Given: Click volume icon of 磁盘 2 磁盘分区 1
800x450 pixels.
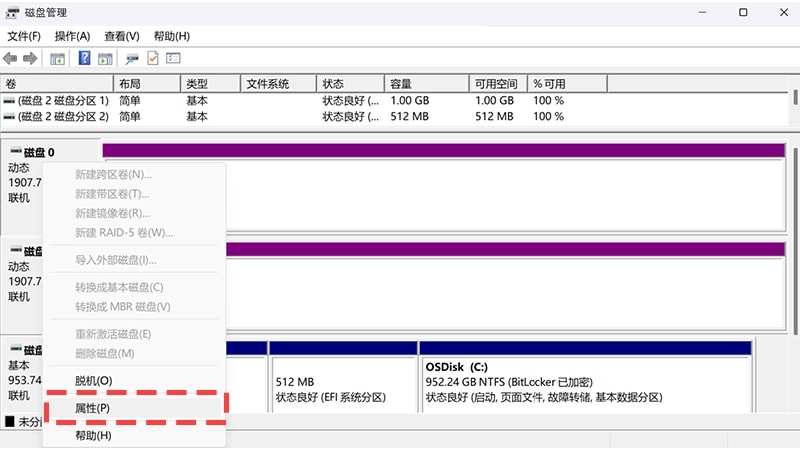Looking at the screenshot, I should click(x=9, y=101).
